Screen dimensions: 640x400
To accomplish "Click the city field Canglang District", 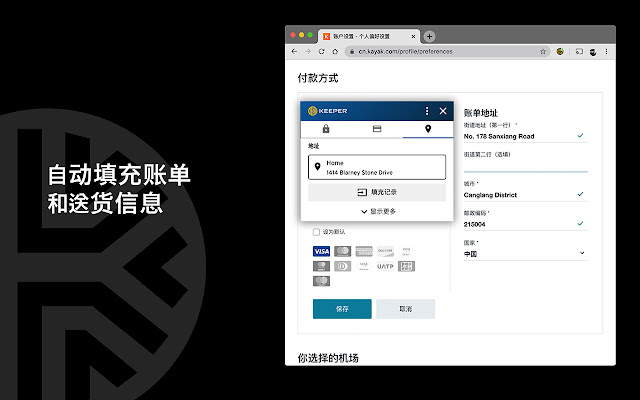I will (526, 195).
